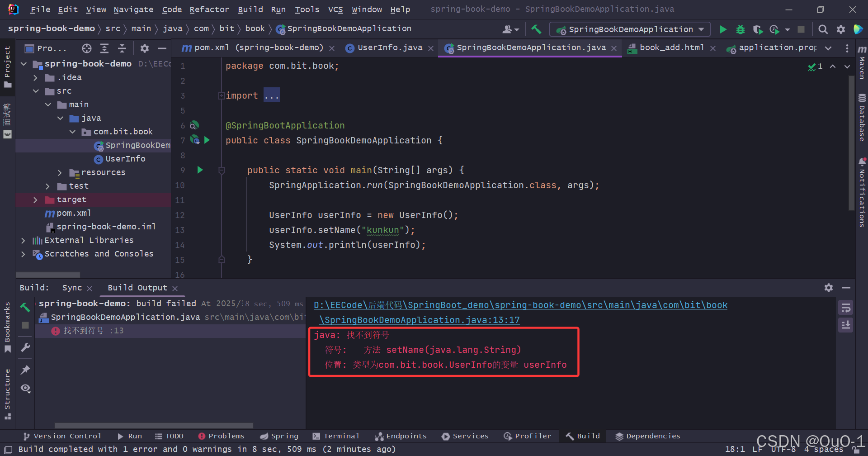Build project with the hammer icon
Viewport: 868px width, 456px height.
tap(536, 29)
